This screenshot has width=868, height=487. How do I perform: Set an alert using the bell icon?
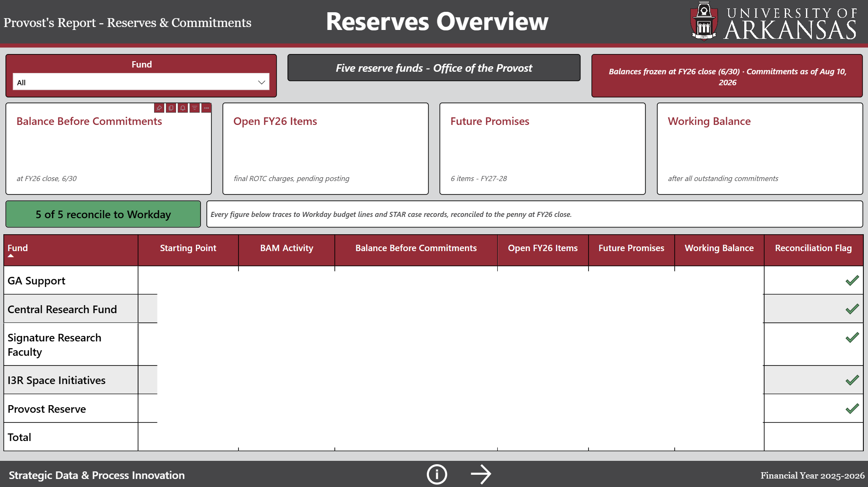(x=182, y=108)
